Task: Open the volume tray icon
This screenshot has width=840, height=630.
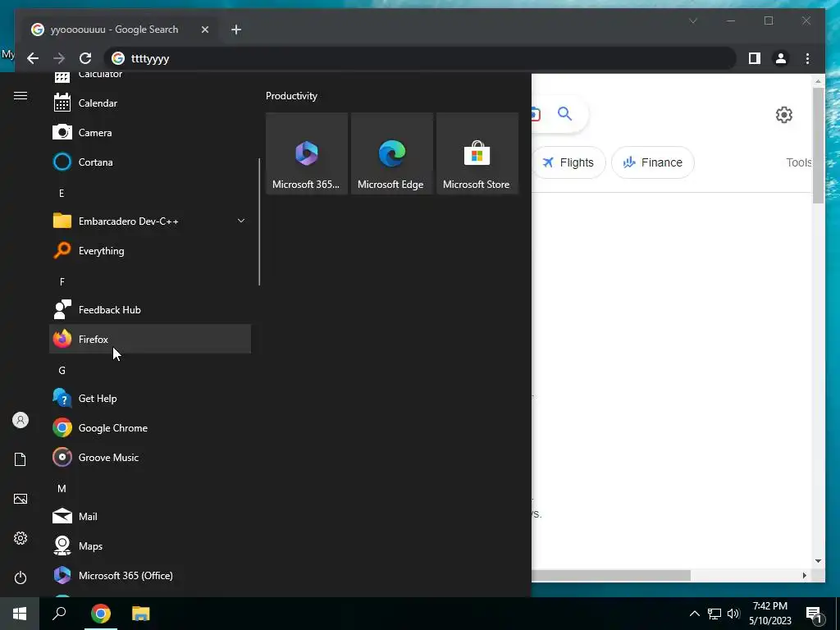Action: [x=733, y=614]
